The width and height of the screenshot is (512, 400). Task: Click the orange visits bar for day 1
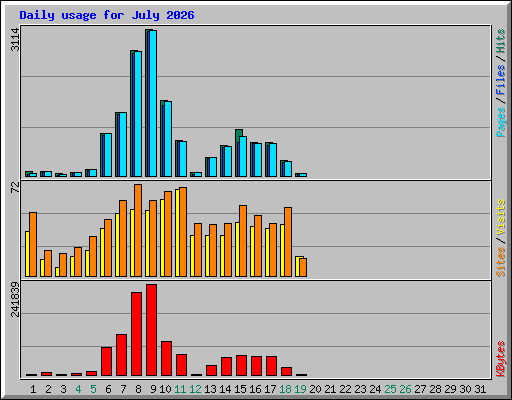[33, 244]
